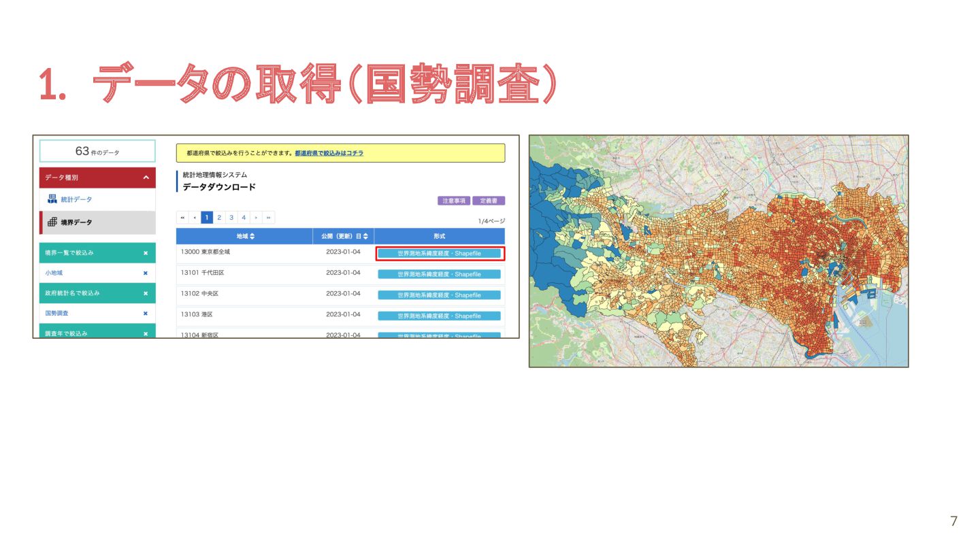Collapse the データ種別 panel chevron
The height and width of the screenshot is (551, 980).
point(146,178)
